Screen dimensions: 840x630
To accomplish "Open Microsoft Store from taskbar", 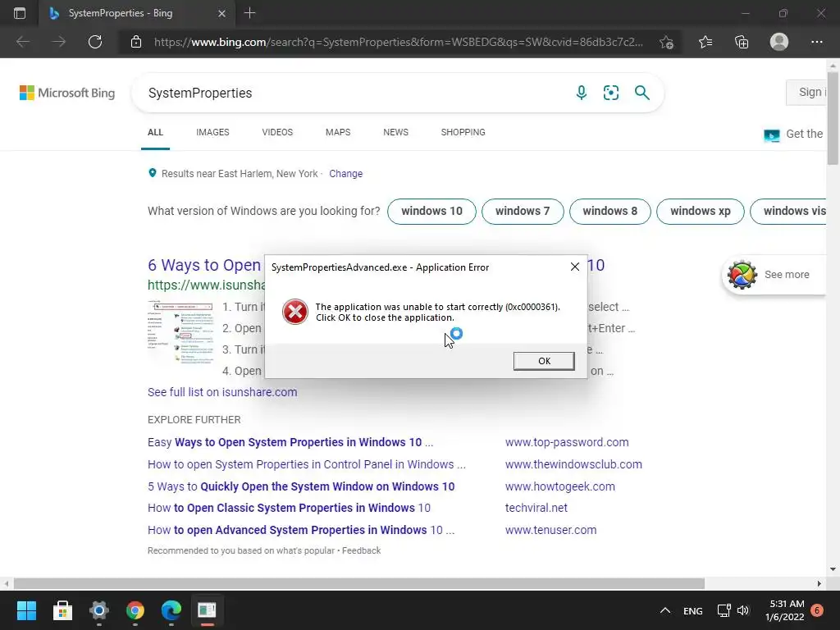I will click(x=62, y=610).
